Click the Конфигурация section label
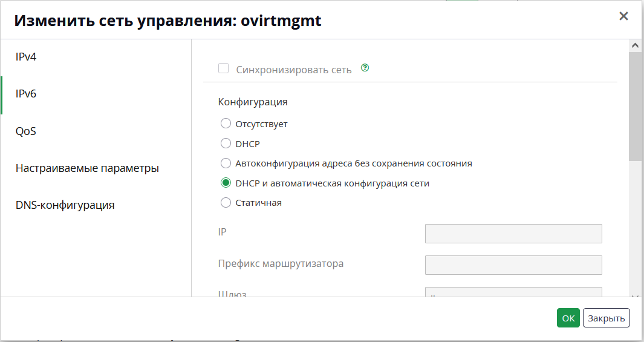The height and width of the screenshot is (342, 644). (253, 102)
